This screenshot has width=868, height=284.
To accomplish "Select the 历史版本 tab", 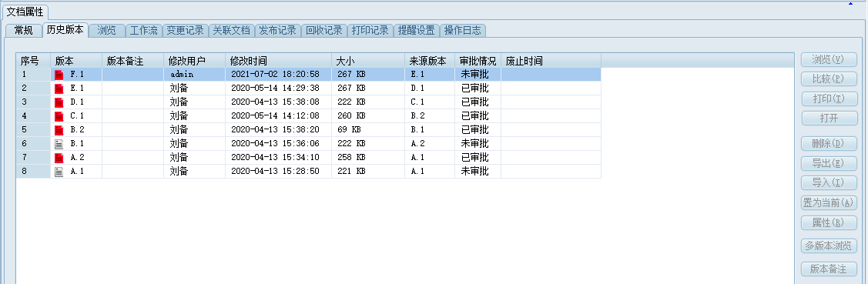I will [65, 30].
